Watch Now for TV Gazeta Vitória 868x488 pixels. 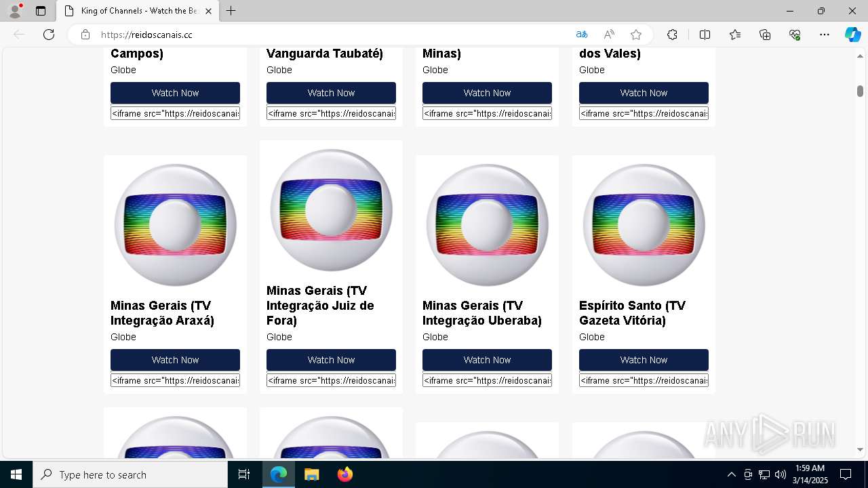coord(644,360)
